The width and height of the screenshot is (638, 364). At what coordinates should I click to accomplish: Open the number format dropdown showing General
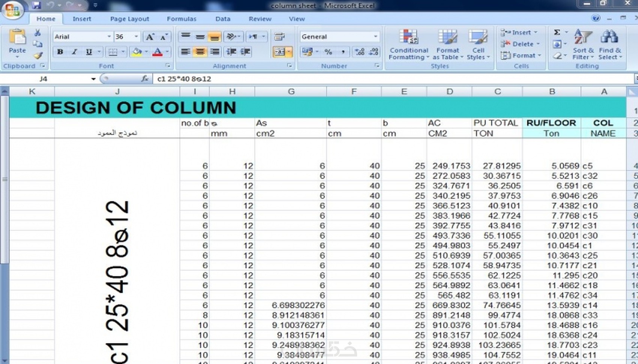coord(375,37)
